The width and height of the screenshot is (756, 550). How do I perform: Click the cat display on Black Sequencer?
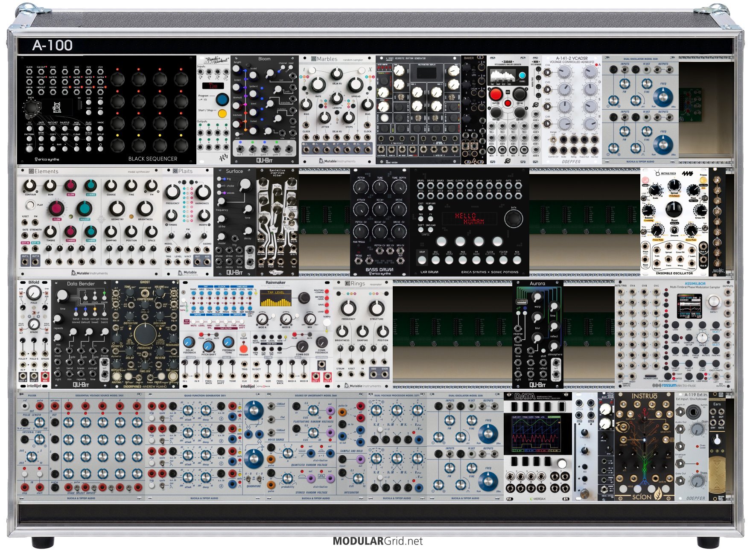(x=57, y=108)
